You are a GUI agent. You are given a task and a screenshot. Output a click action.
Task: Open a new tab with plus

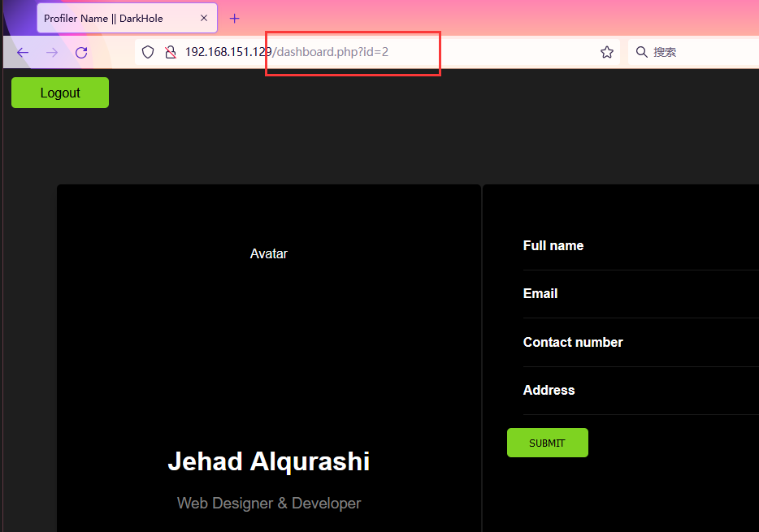235,18
